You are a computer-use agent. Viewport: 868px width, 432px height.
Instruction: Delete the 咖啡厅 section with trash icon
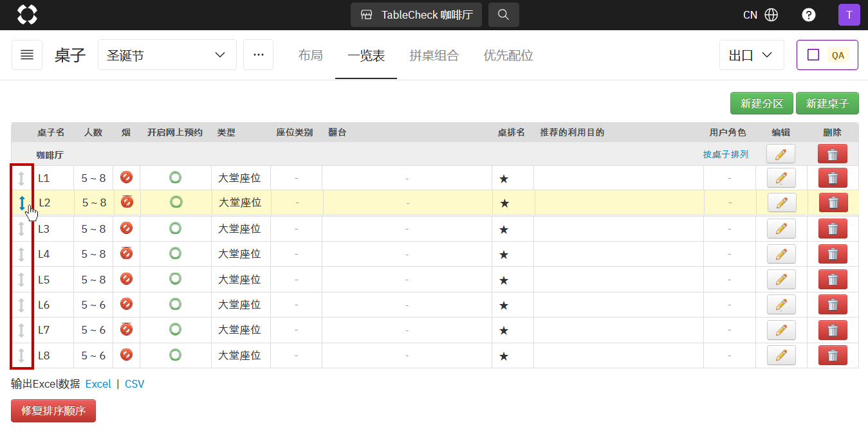point(833,154)
